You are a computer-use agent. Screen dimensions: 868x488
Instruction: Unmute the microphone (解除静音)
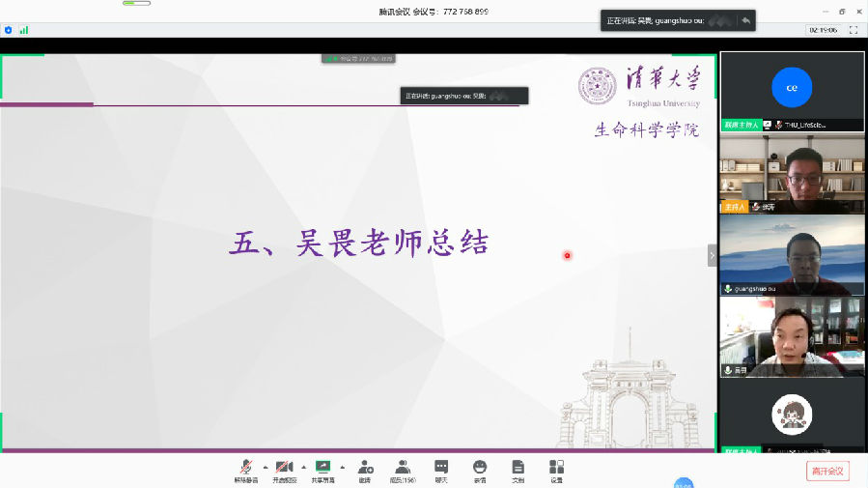tap(246, 471)
